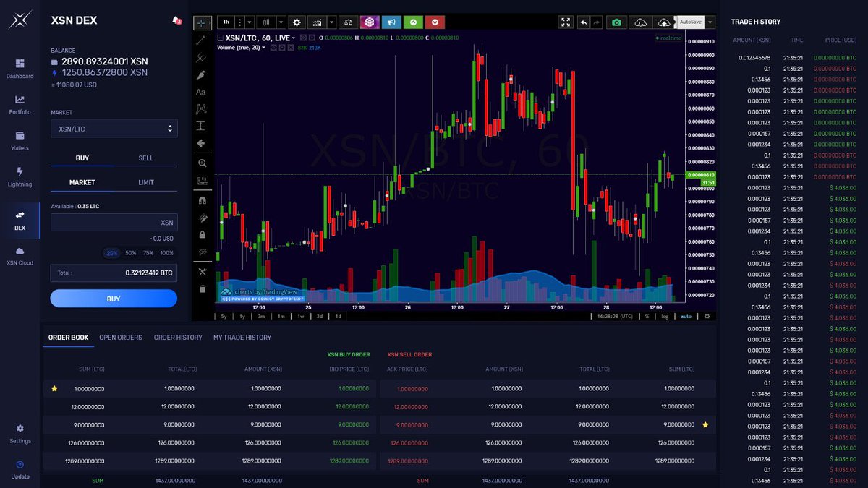Expand the indicators templates dropdown arrow
The height and width of the screenshot is (488, 868).
point(331,22)
